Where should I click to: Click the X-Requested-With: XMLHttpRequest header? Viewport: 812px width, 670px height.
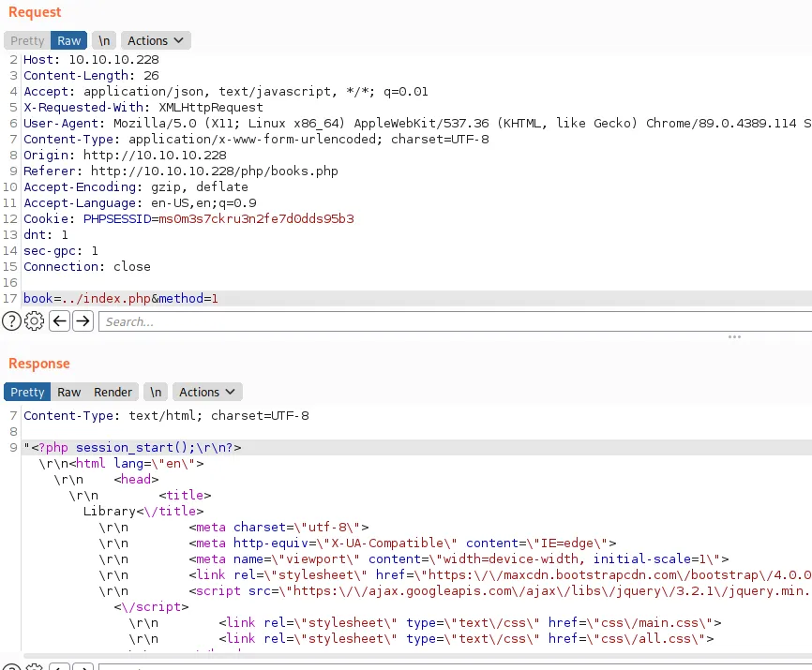coord(143,107)
